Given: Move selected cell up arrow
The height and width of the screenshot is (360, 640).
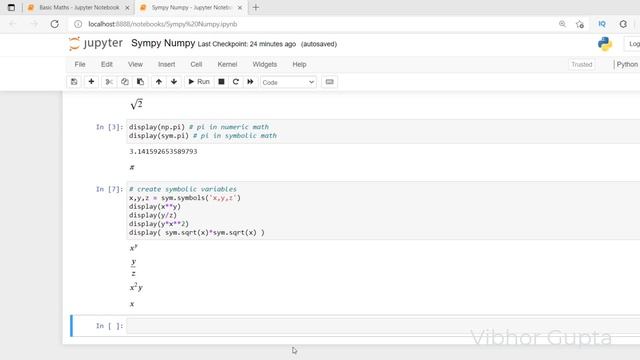Looking at the screenshot, I should (159, 82).
